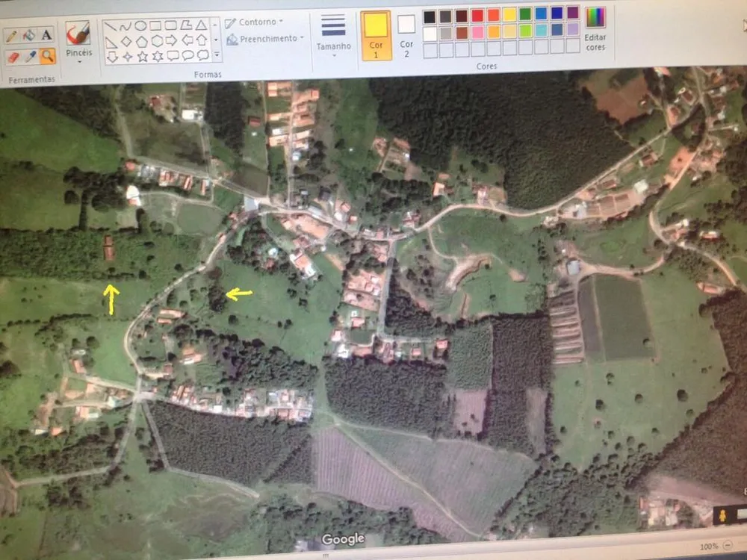This screenshot has width=747, height=560.
Task: Zoom out with the minus button near 100%
Action: pyautogui.click(x=728, y=545)
